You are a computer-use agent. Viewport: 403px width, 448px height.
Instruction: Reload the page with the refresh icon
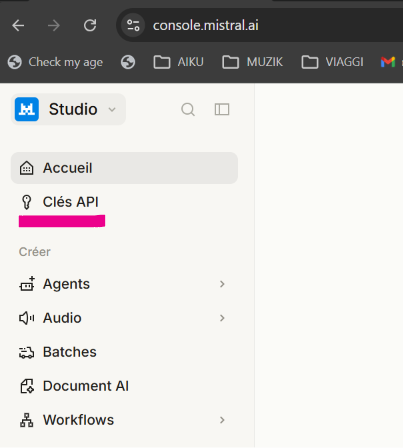[x=90, y=25]
